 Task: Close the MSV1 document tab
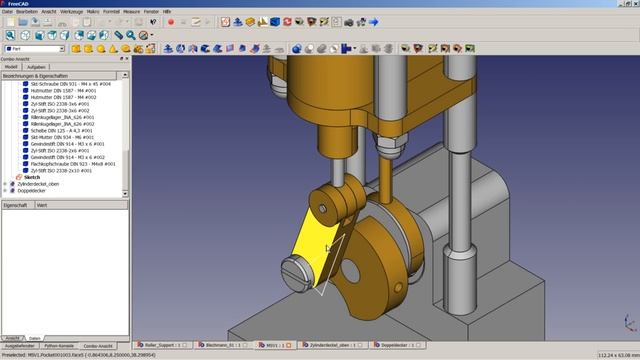click(289, 345)
